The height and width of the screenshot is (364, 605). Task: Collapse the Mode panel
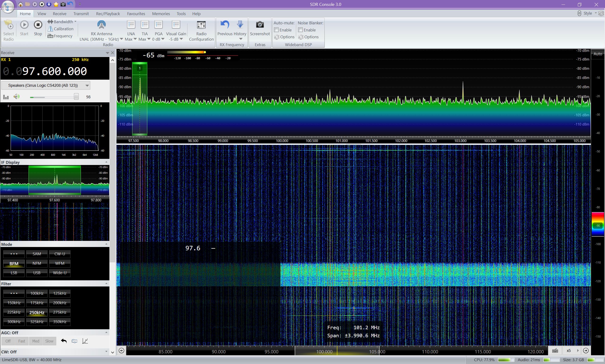point(106,244)
